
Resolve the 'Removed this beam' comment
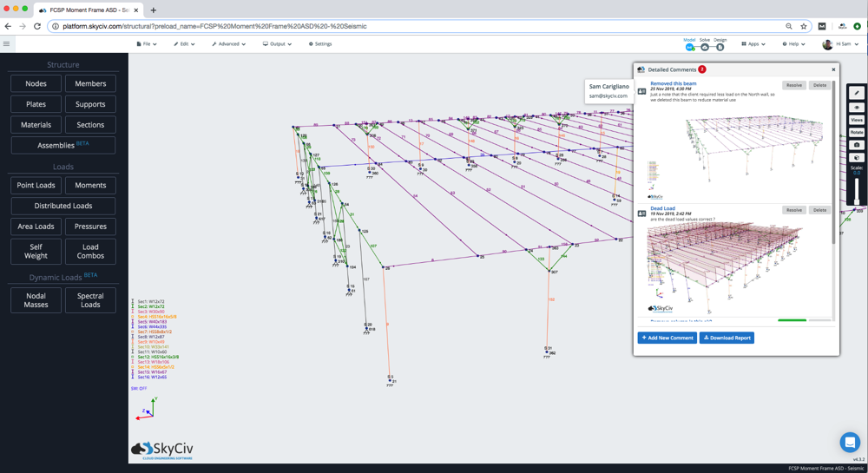(x=793, y=85)
